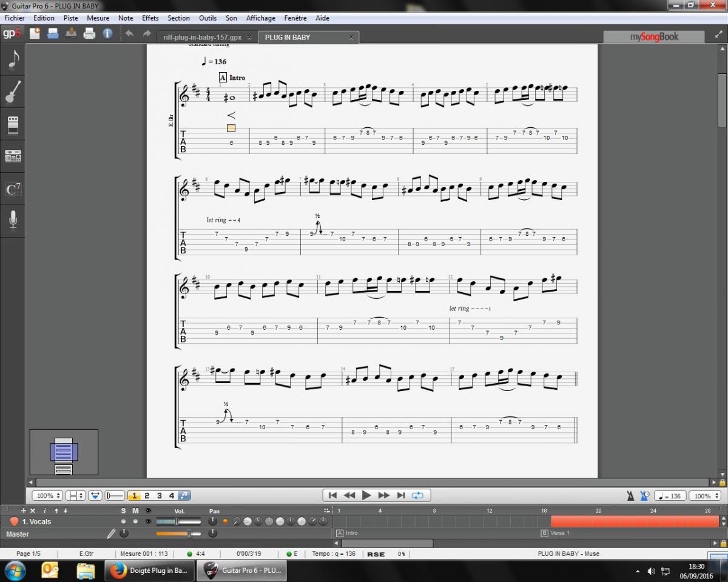Open the page layout view dropdown
Image resolution: width=728 pixels, height=582 pixels.
pos(76,495)
